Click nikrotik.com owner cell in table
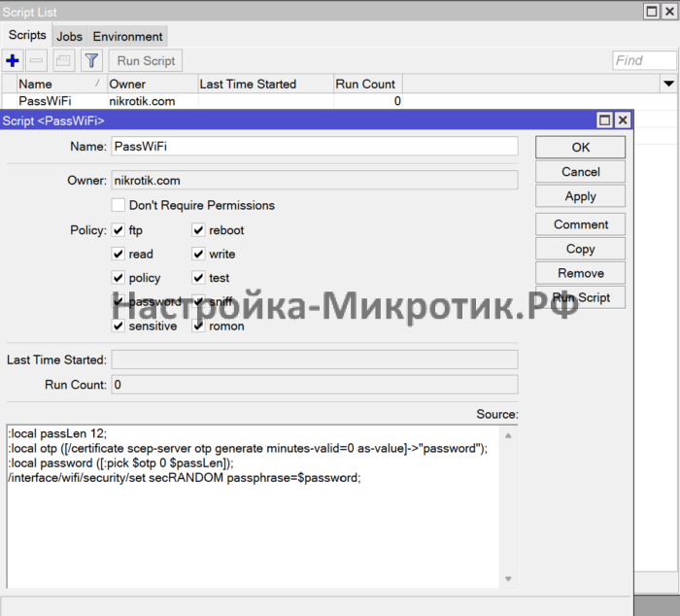Viewport: 680px width, 616px height. click(x=142, y=101)
